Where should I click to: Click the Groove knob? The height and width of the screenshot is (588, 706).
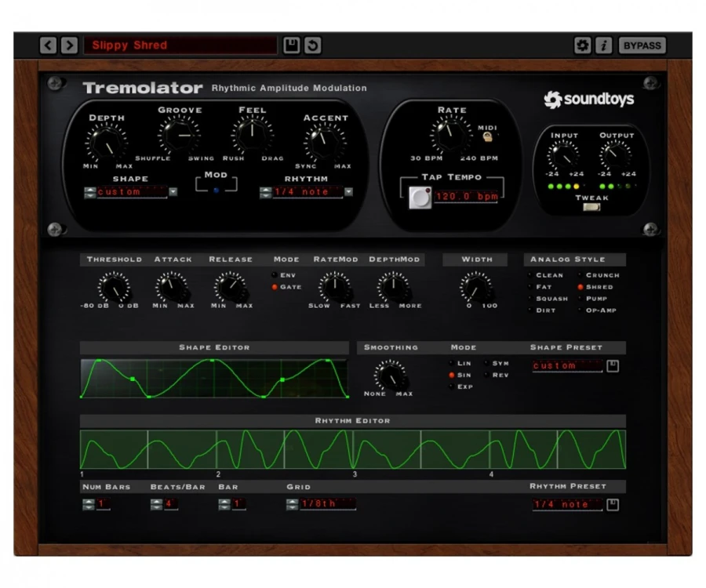tap(179, 135)
